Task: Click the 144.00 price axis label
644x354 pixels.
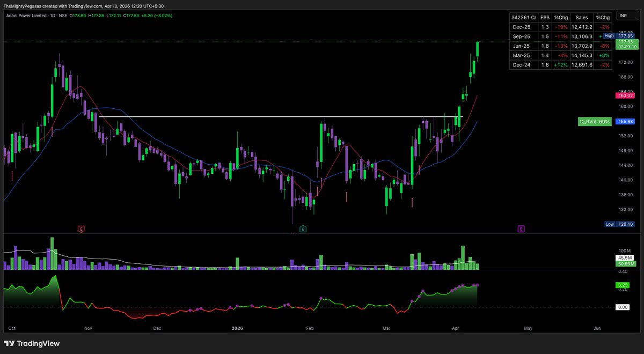Action: (x=625, y=165)
